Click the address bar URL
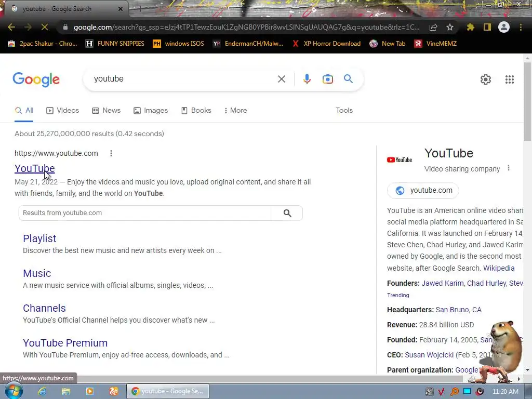 [x=246, y=27]
